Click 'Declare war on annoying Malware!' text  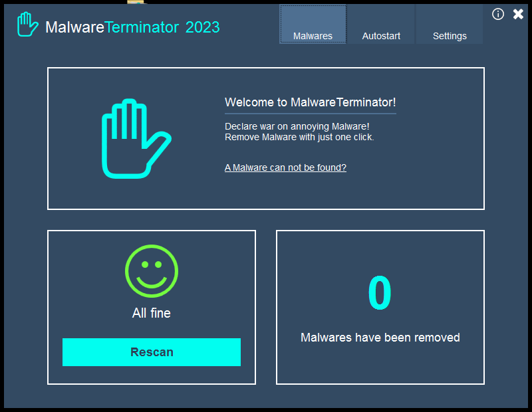coord(297,126)
